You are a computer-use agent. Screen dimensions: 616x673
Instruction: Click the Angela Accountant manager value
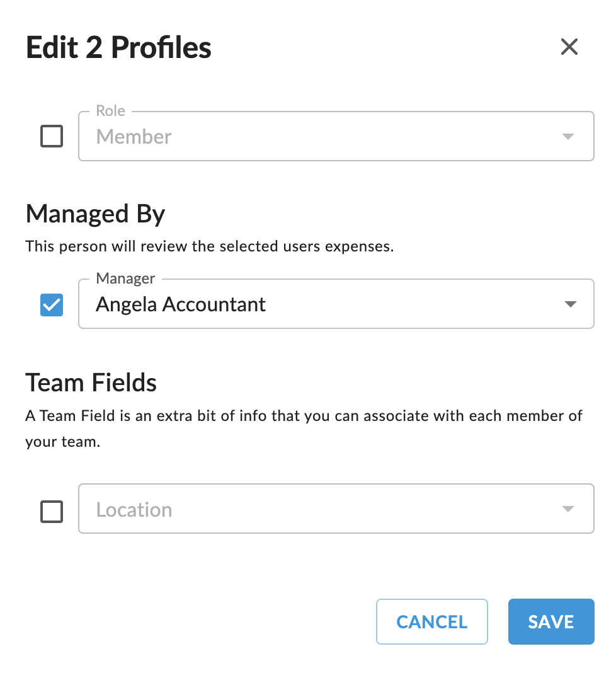click(181, 304)
